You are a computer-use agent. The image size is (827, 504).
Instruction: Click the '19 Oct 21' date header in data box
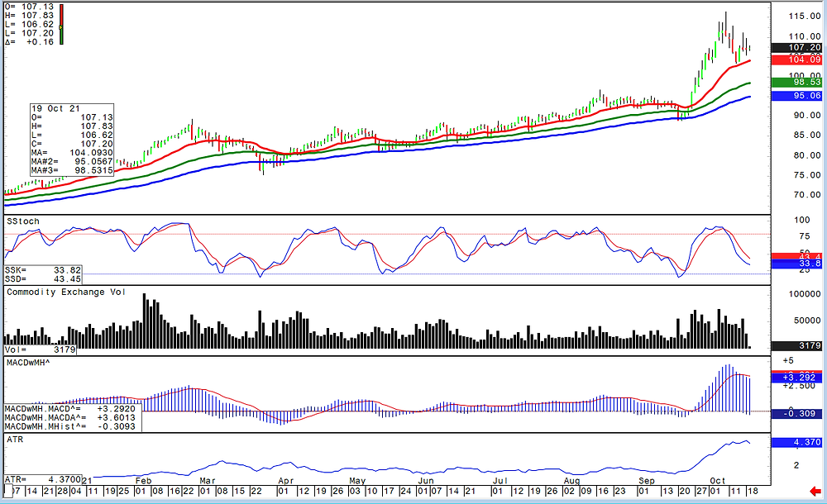click(x=56, y=108)
